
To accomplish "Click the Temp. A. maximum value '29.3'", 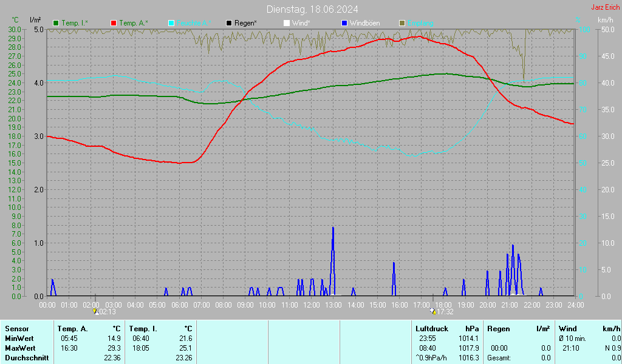I will click(x=114, y=348).
